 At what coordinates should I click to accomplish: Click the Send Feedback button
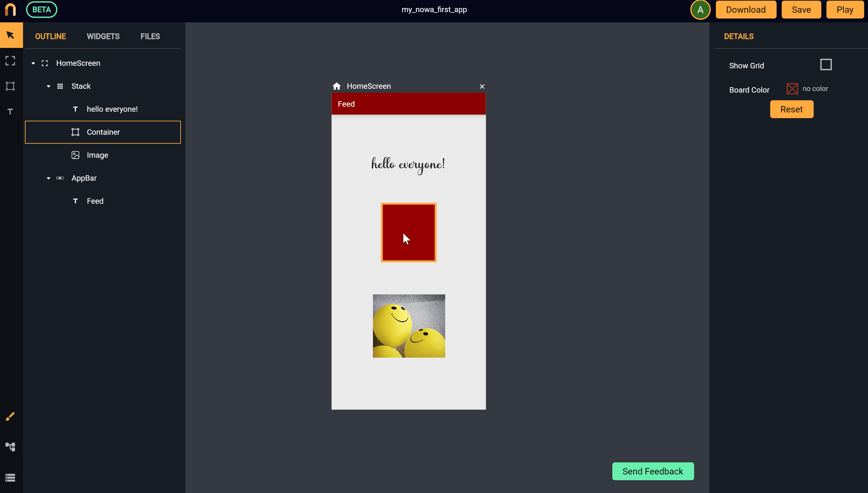tap(653, 471)
